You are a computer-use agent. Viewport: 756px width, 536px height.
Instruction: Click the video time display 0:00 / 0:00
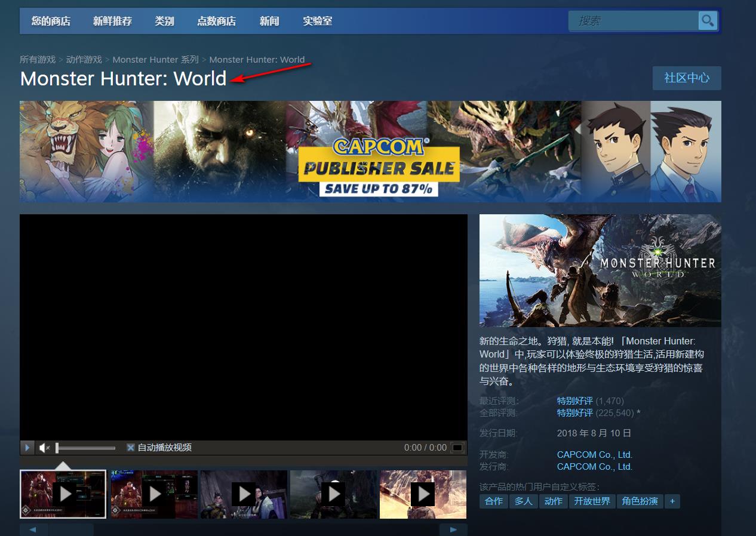pyautogui.click(x=425, y=448)
